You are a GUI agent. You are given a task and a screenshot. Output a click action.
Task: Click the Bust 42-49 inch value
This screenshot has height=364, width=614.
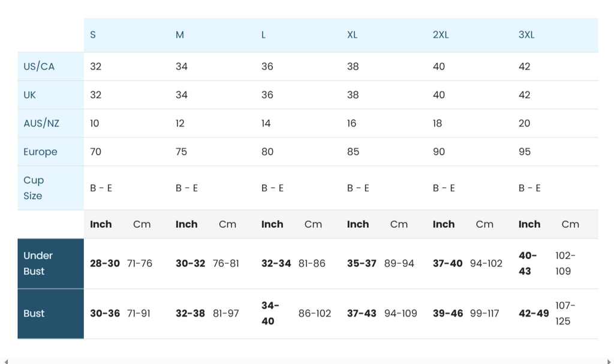(534, 313)
